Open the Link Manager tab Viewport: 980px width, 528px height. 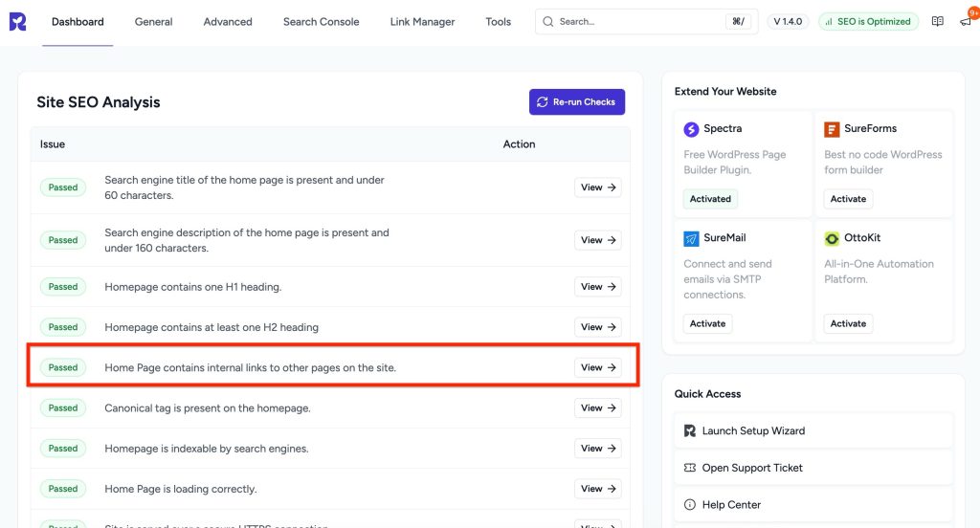(422, 22)
